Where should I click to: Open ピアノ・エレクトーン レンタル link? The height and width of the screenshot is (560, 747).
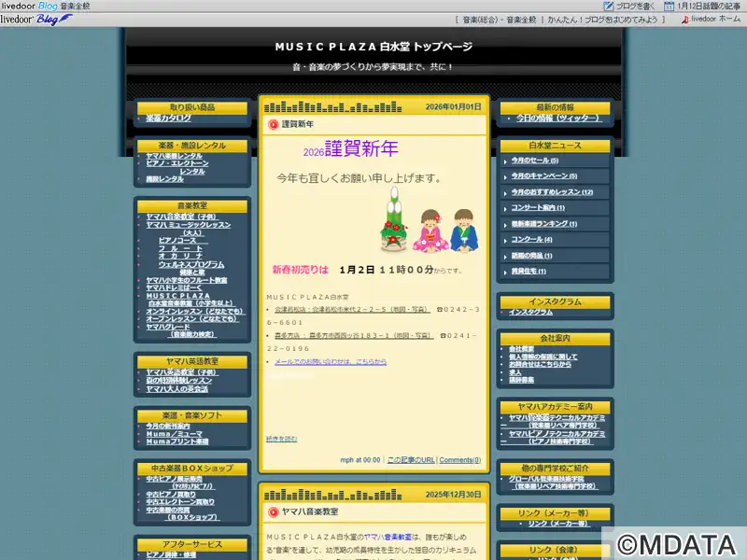[177, 167]
